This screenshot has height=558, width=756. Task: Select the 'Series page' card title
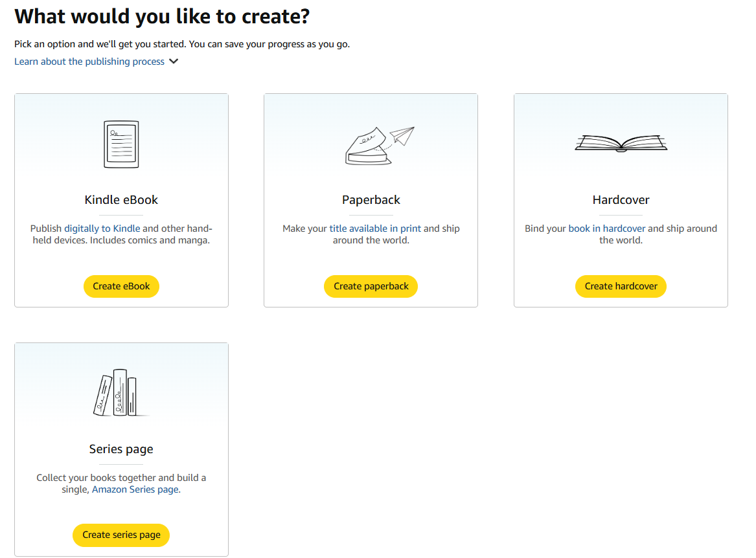pyautogui.click(x=122, y=449)
